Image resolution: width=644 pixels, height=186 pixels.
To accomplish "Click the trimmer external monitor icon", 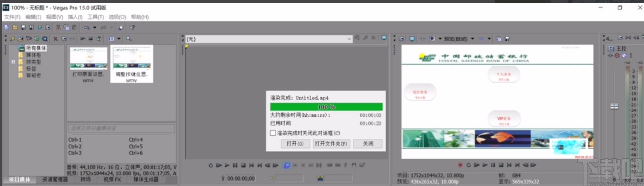I will (x=384, y=38).
